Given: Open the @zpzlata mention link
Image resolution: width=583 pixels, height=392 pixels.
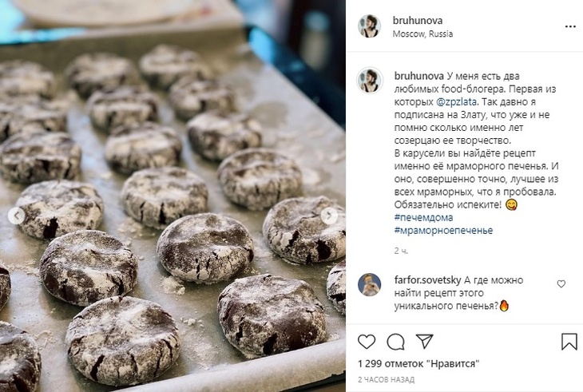Looking at the screenshot, I should (x=456, y=102).
